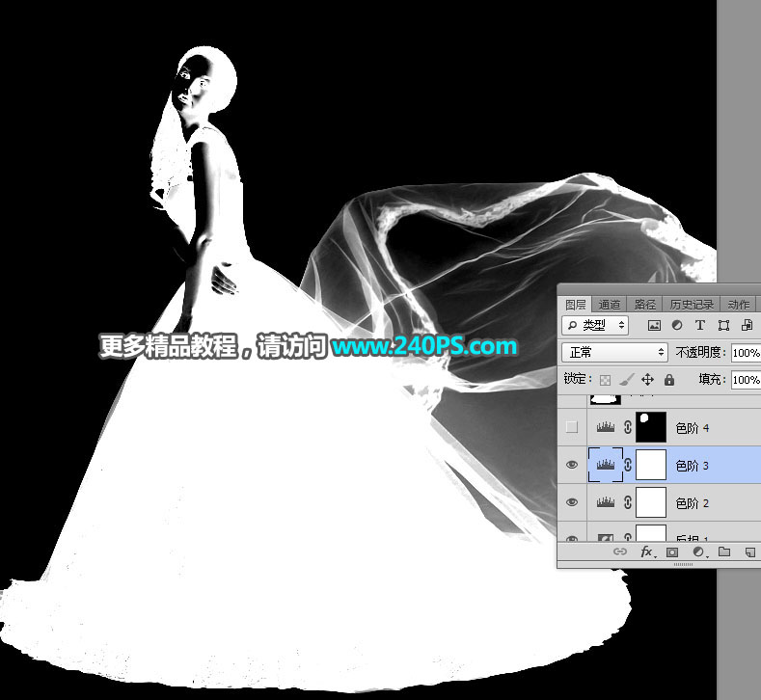Open the 正常 blend mode dropdown
761x700 pixels.
[x=615, y=352]
